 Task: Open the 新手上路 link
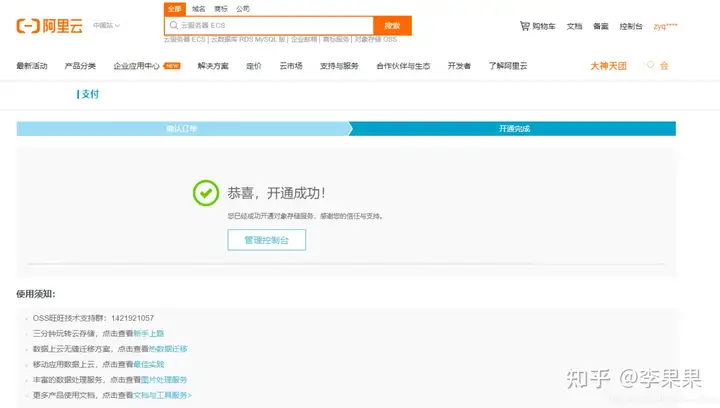[149, 334]
